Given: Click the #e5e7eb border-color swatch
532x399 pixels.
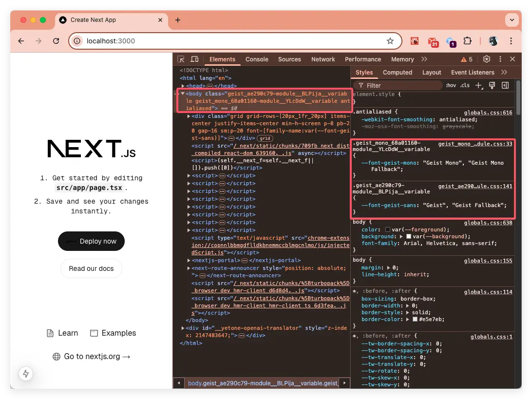Looking at the screenshot, I should (x=415, y=319).
